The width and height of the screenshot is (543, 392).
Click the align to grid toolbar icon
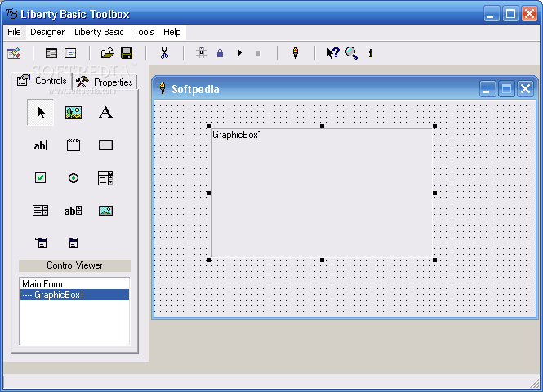coord(202,53)
